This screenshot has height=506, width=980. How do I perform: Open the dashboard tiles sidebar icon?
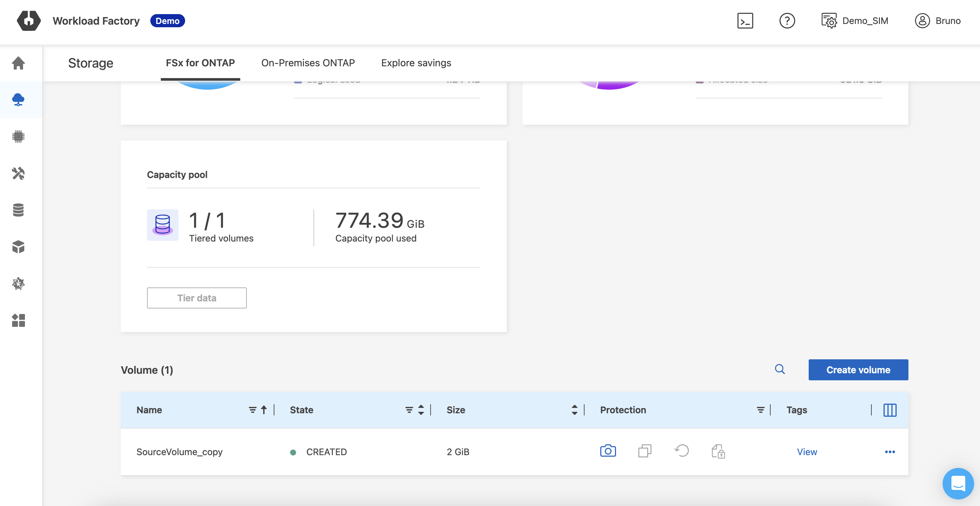tap(18, 320)
